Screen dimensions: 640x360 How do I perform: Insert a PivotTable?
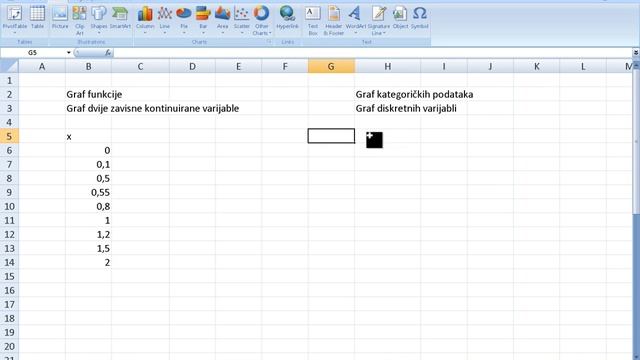tap(15, 20)
